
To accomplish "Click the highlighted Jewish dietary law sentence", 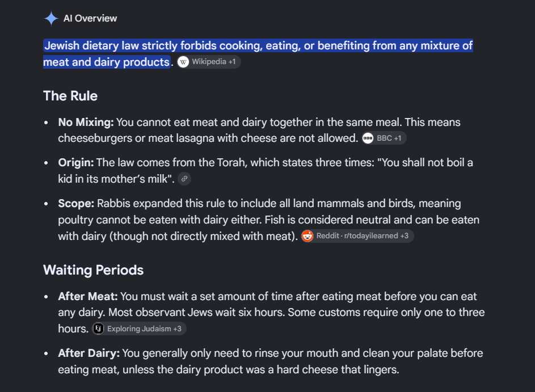I will coord(258,53).
